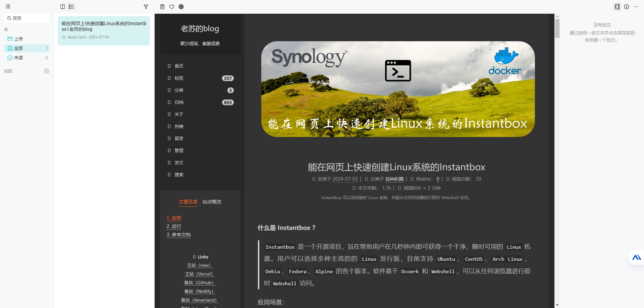The height and width of the screenshot is (308, 644).
Task: Open the Instantbox article card in list
Action: pyautogui.click(x=104, y=30)
